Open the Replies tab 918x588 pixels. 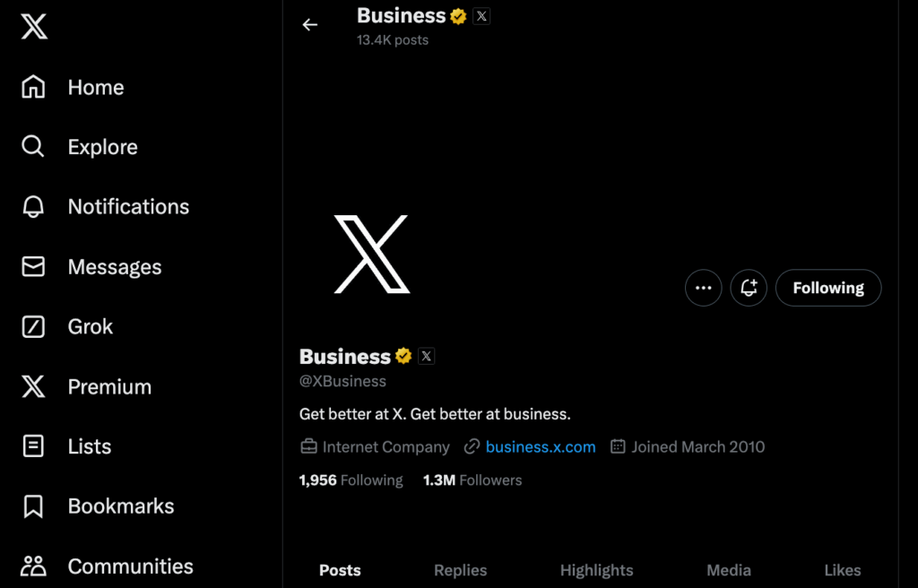(x=460, y=570)
